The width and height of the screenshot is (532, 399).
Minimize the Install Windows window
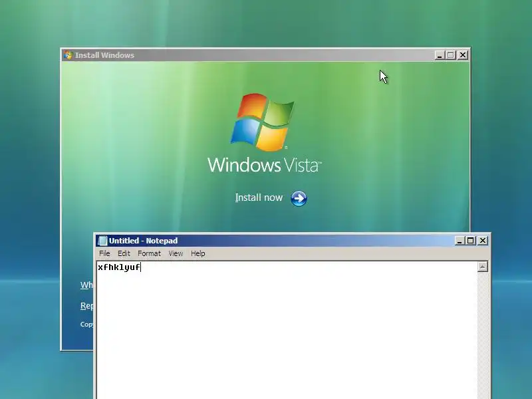(440, 55)
